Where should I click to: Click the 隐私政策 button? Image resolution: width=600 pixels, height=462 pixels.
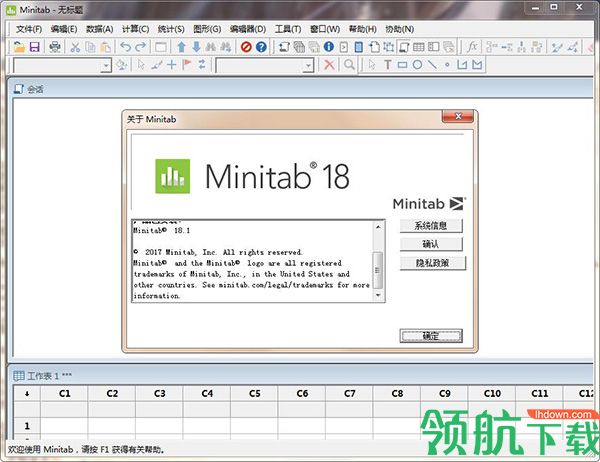pos(432,263)
